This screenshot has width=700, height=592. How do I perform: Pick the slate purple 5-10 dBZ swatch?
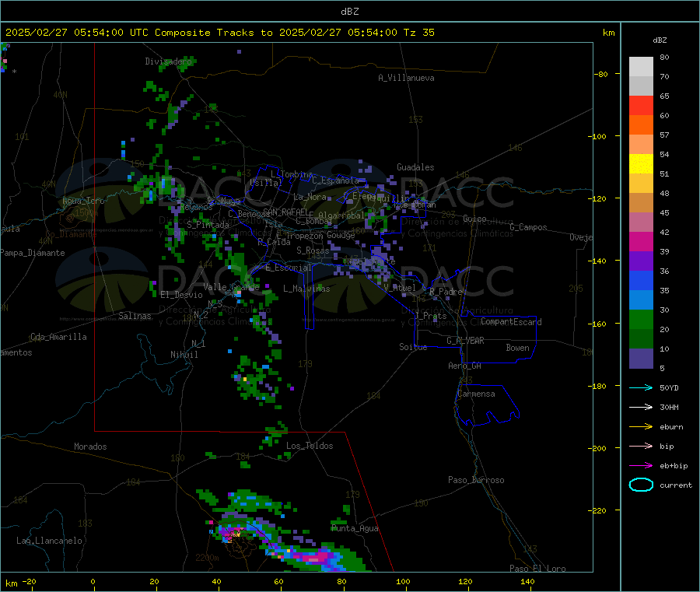point(641,359)
